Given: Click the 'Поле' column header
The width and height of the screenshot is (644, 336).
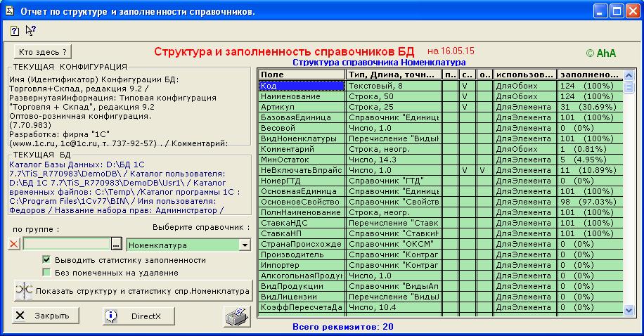Looking at the screenshot, I should point(302,75).
